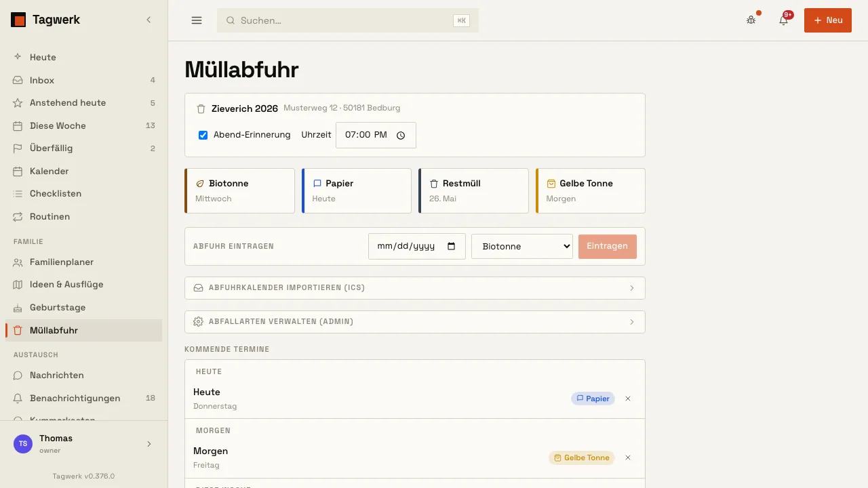Open Ideen & Ausflüge in the sidebar

[x=84, y=285]
